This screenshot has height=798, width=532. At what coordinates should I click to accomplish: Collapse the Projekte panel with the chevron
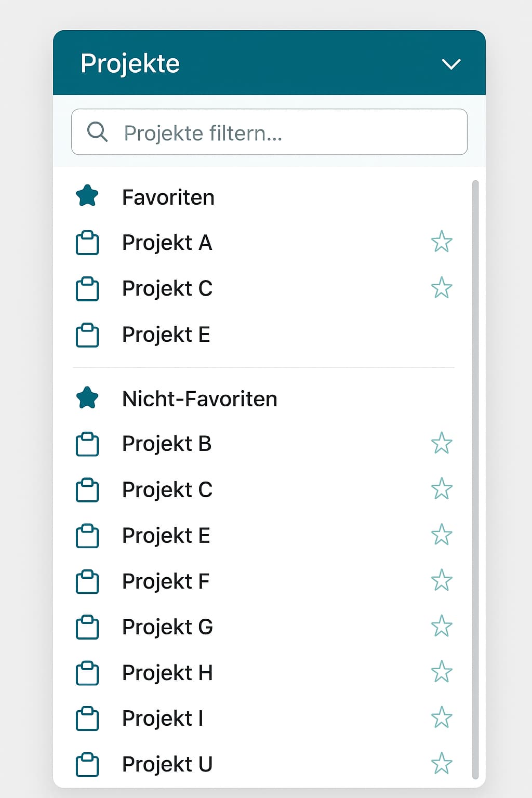pyautogui.click(x=451, y=64)
